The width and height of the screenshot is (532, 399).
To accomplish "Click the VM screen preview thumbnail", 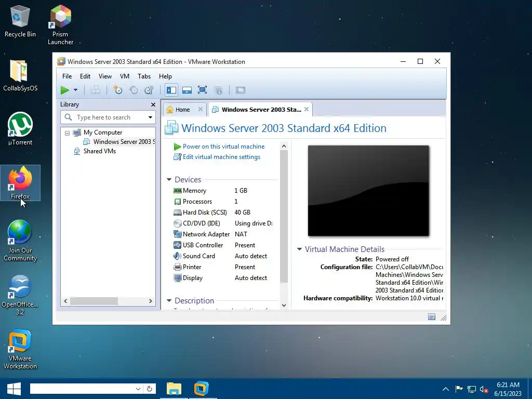I will (x=368, y=191).
